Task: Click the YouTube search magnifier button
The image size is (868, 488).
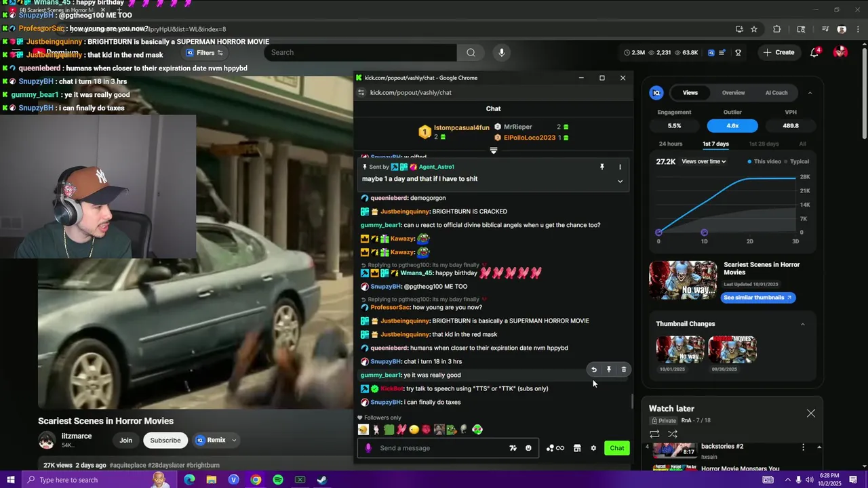Action: [x=471, y=53]
